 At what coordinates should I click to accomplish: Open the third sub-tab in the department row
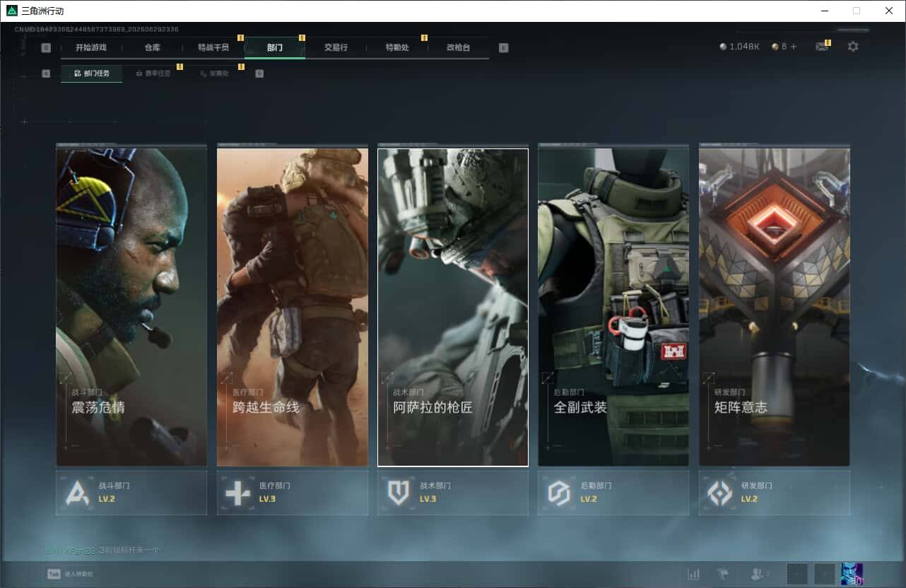tap(213, 73)
